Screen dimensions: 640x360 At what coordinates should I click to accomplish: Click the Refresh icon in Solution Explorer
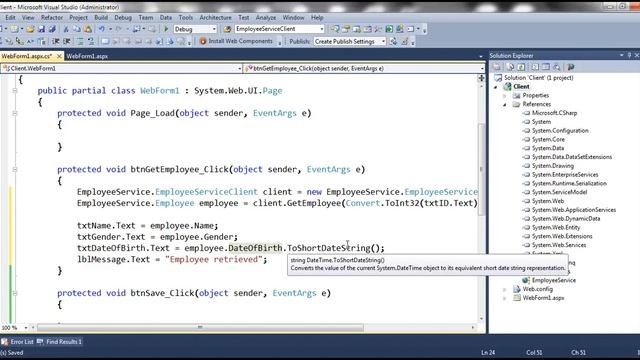[521, 67]
